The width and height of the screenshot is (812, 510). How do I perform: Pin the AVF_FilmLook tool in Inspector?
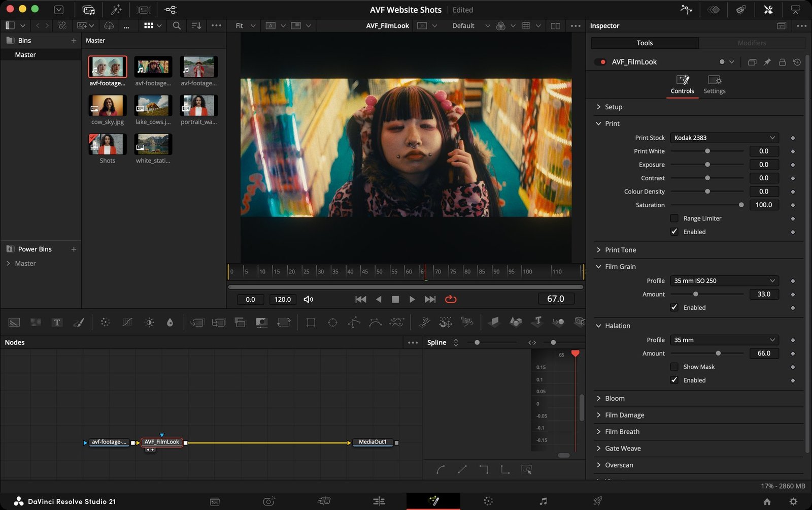[x=767, y=62]
